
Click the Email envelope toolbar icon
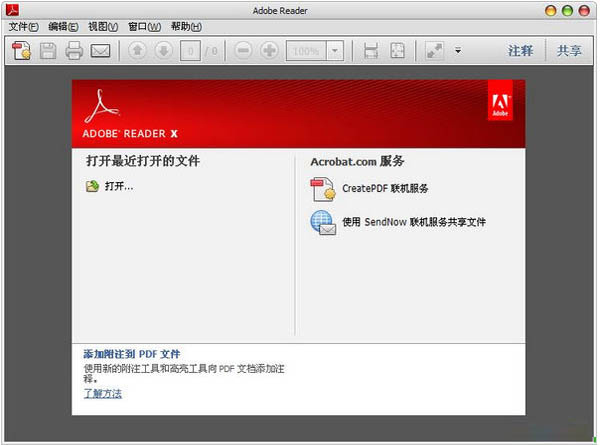tap(100, 50)
